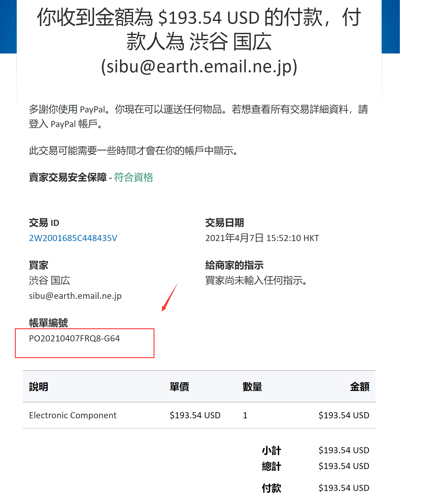Click the 付款 payment amount
The width and height of the screenshot is (440, 504).
344,488
